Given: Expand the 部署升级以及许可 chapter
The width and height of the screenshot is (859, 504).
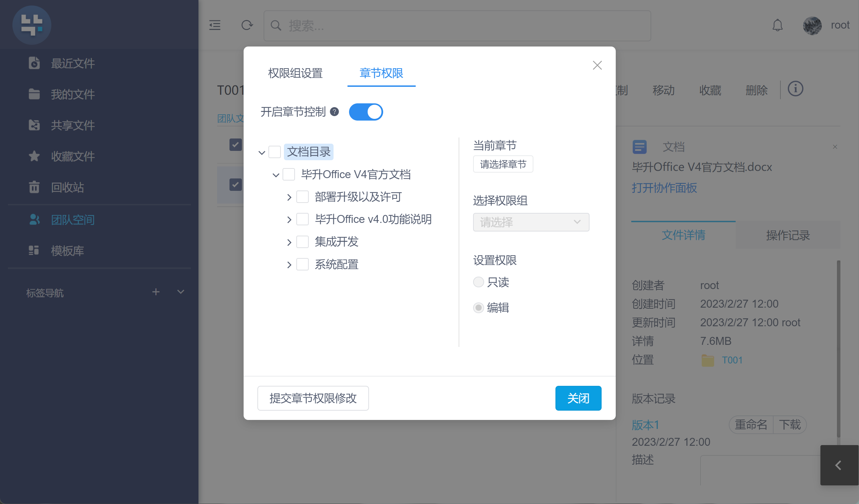Looking at the screenshot, I should point(289,197).
